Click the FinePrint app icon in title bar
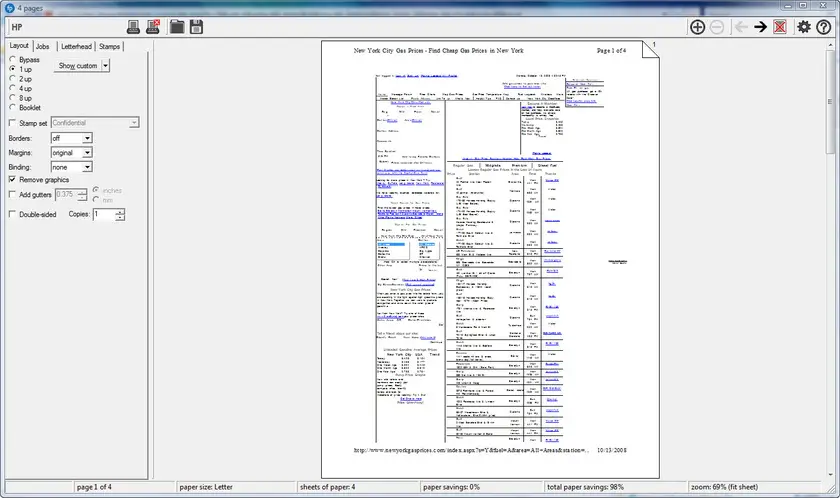This screenshot has height=498, width=840. (x=9, y=7)
